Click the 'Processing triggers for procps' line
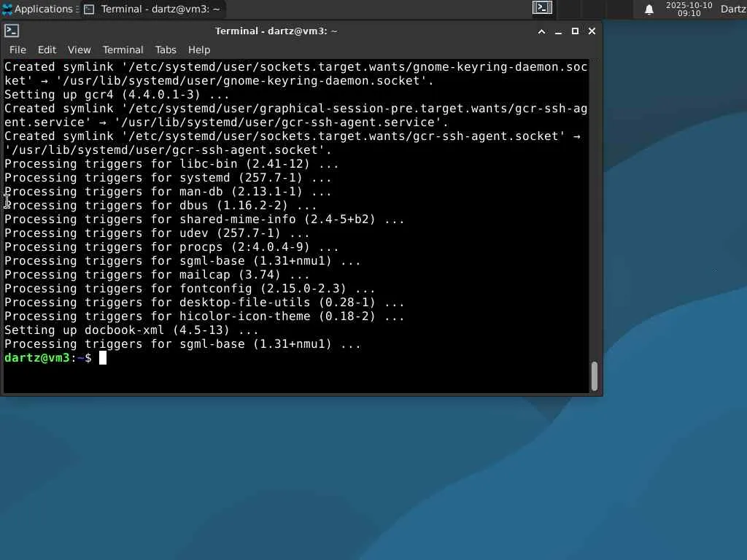The image size is (747, 560). tap(171, 247)
